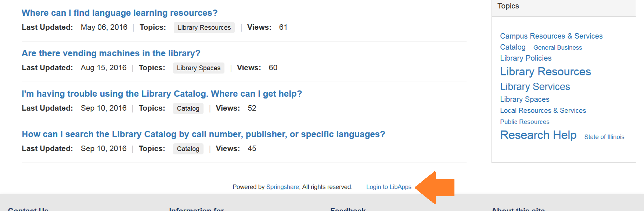This screenshot has height=211, width=644.
Task: Click Catalog tag under the call number question
Action: [188, 149]
